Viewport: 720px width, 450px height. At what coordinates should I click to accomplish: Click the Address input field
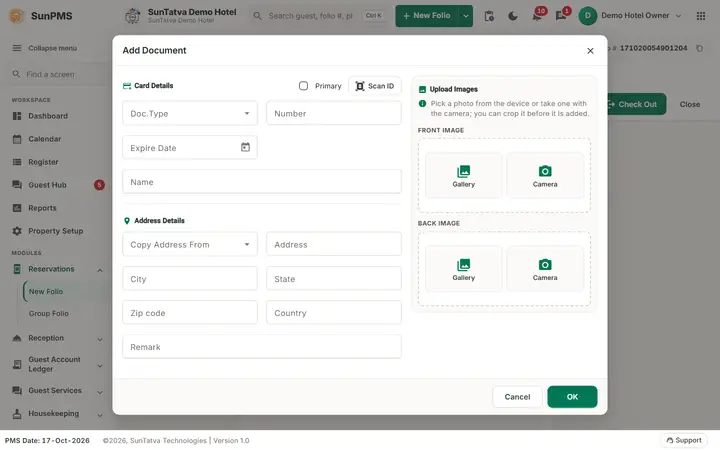[334, 244]
